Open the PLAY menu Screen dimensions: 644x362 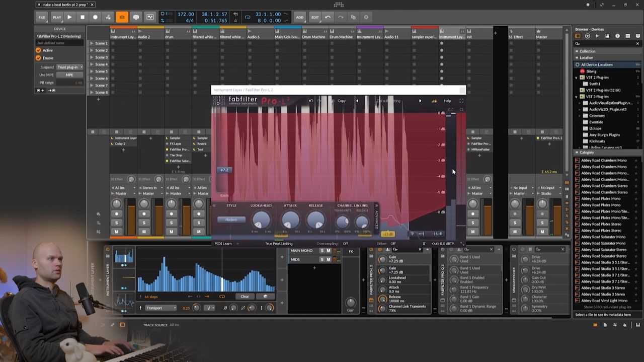point(57,17)
